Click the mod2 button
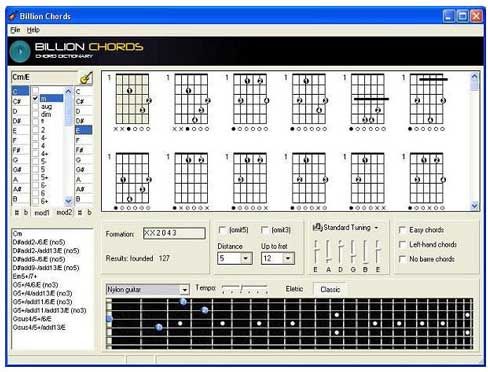The height and width of the screenshot is (372, 488). pos(64,212)
